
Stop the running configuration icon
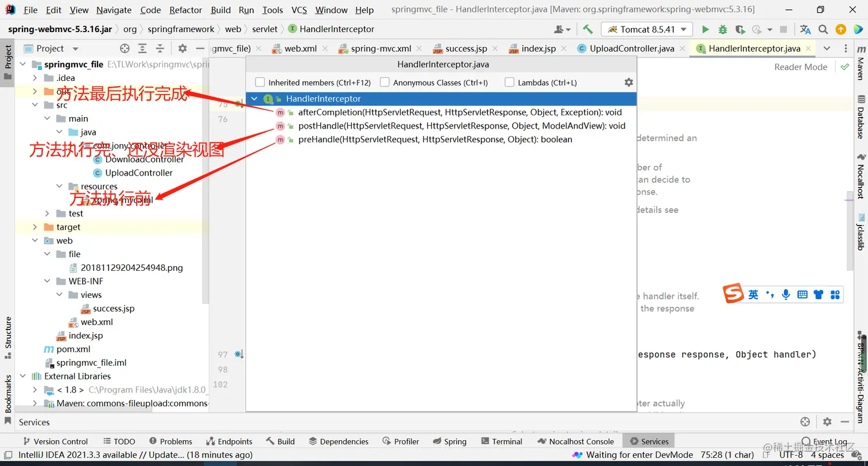click(x=784, y=29)
